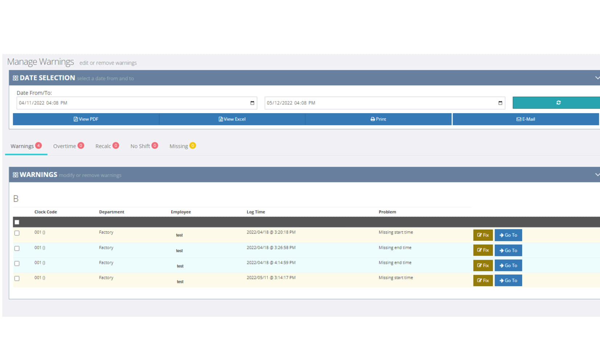The width and height of the screenshot is (600, 364).
Task: Go To the 2022/05/11 warning entry
Action: click(508, 280)
